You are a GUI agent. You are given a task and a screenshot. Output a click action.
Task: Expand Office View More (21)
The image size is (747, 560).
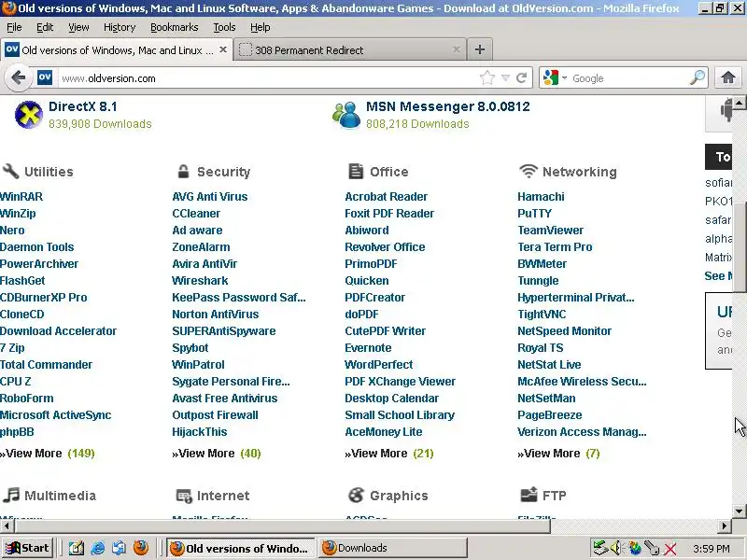389,454
